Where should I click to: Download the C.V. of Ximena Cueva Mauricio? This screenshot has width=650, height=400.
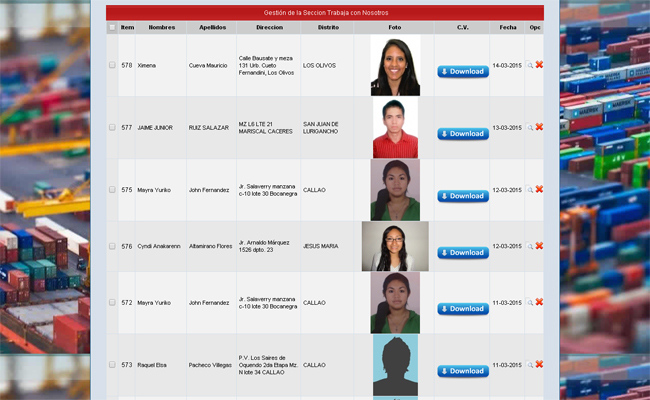pos(463,72)
